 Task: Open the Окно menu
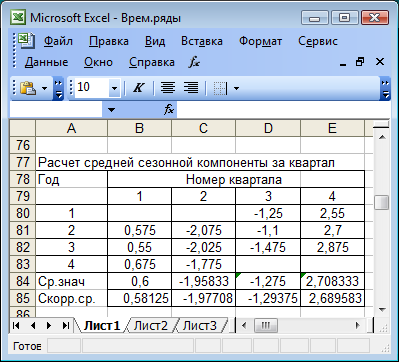coord(98,62)
